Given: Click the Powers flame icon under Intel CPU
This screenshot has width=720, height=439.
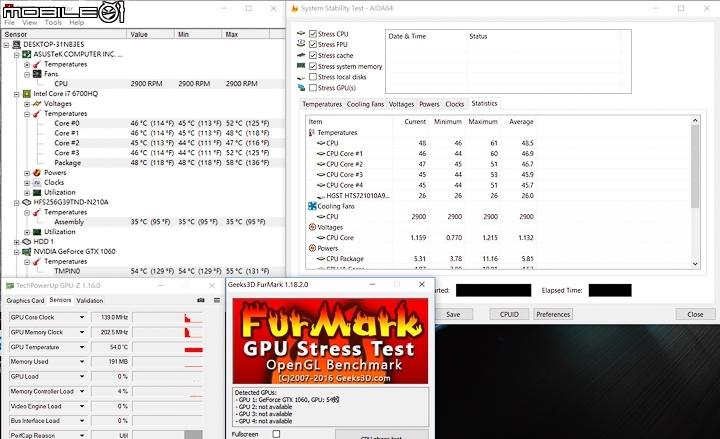Looking at the screenshot, I should pos(37,173).
